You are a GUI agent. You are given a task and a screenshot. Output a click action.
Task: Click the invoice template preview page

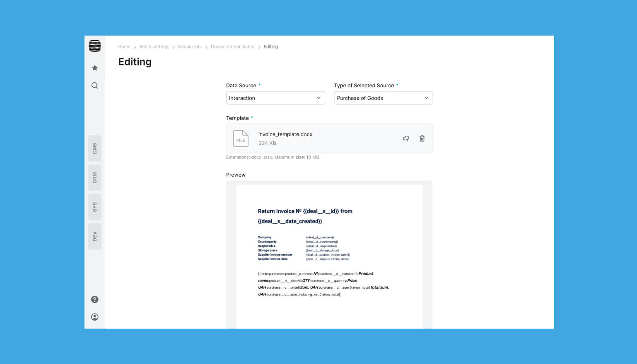pyautogui.click(x=329, y=256)
